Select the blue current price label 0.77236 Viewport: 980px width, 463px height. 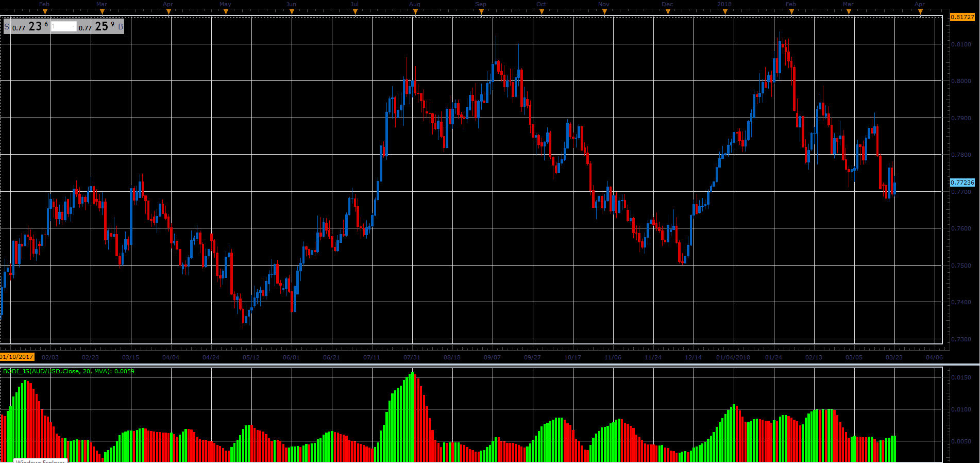point(962,183)
